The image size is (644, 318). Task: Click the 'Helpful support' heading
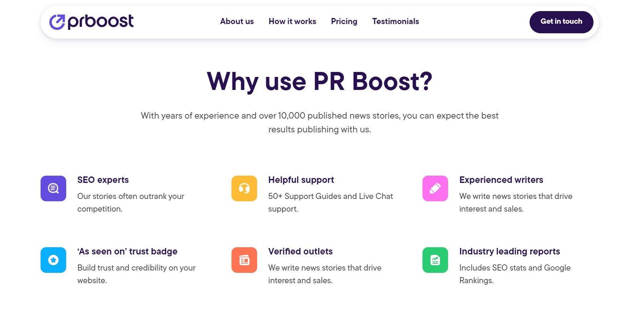(x=301, y=180)
